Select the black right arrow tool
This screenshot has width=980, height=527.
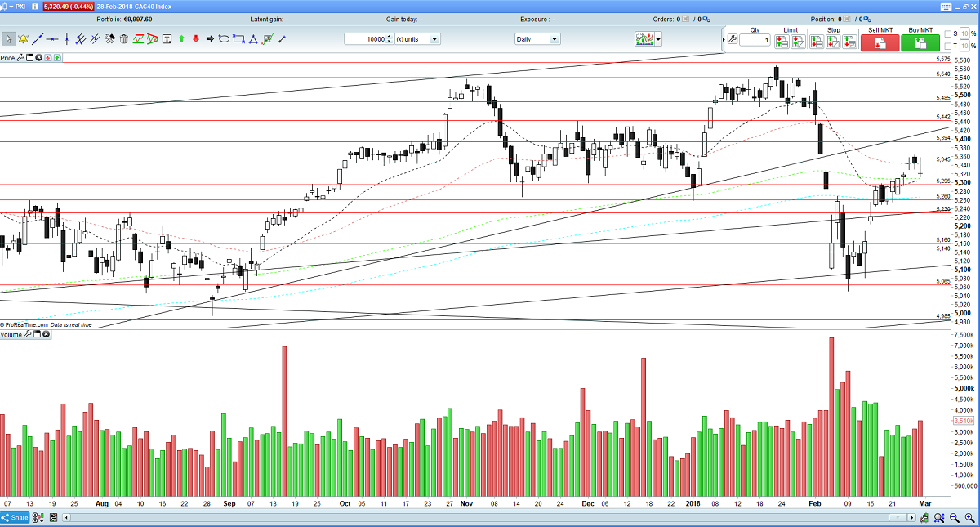click(x=210, y=39)
